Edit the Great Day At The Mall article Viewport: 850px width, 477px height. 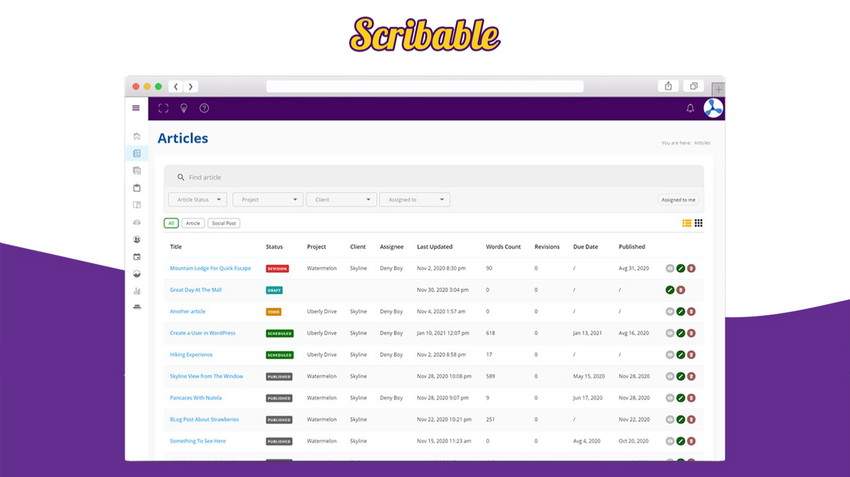coord(670,290)
